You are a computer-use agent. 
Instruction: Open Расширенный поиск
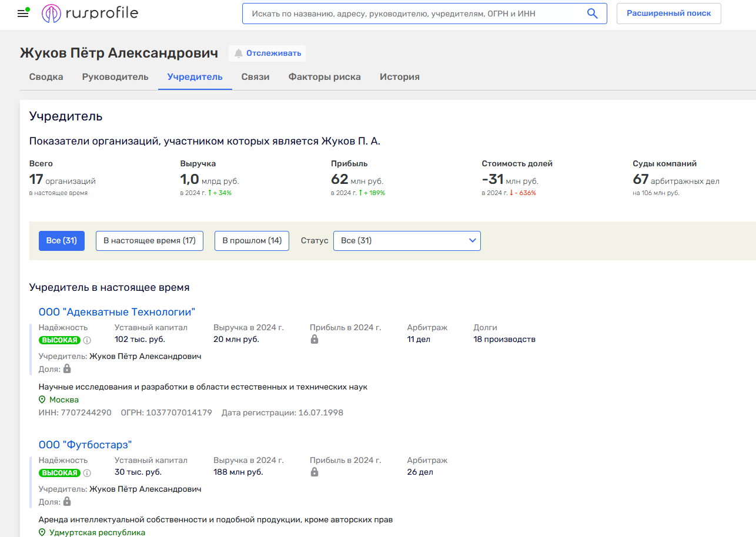coord(668,14)
